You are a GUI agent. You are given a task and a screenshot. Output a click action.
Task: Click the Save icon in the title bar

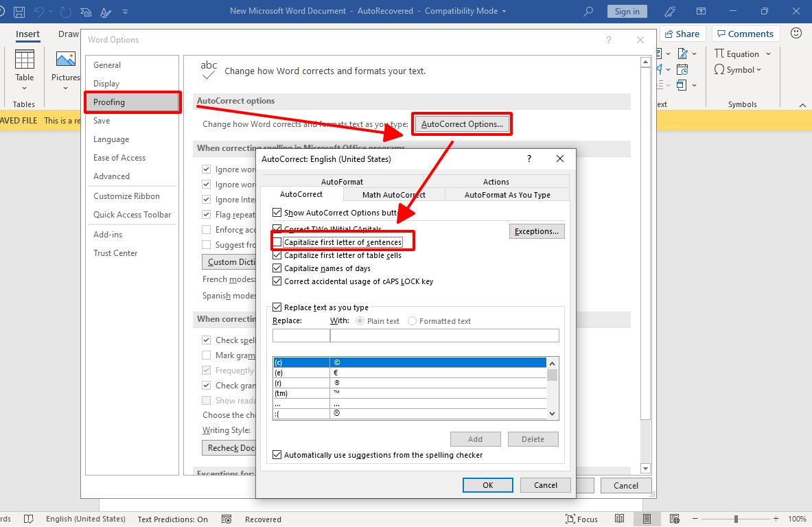(19, 12)
